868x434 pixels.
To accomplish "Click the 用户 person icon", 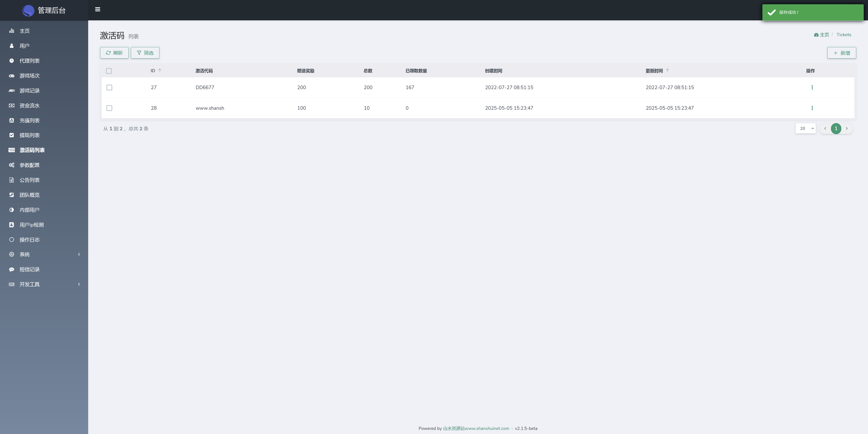I will pyautogui.click(x=12, y=46).
